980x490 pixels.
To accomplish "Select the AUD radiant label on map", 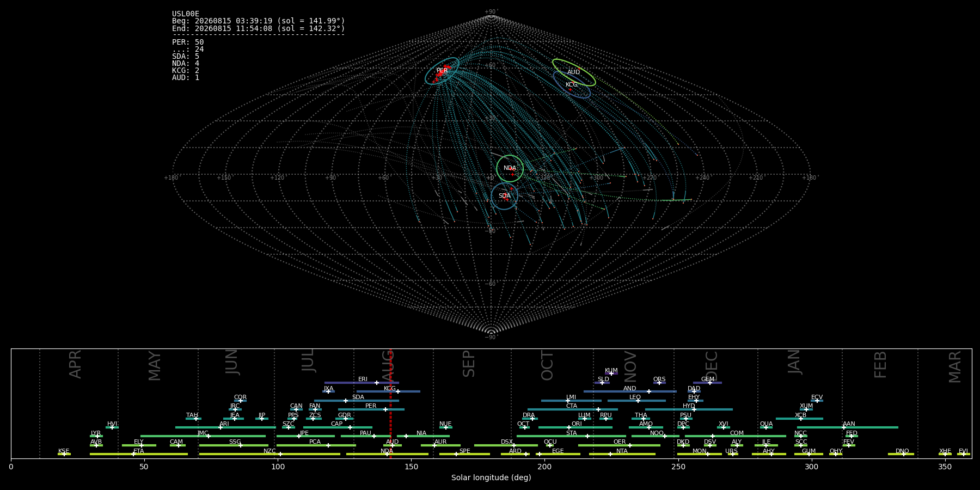I will [x=573, y=72].
